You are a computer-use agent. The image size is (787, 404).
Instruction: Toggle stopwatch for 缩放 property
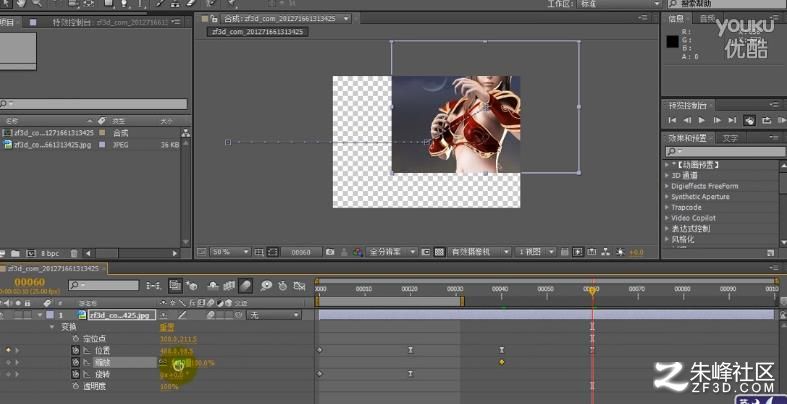pos(75,362)
